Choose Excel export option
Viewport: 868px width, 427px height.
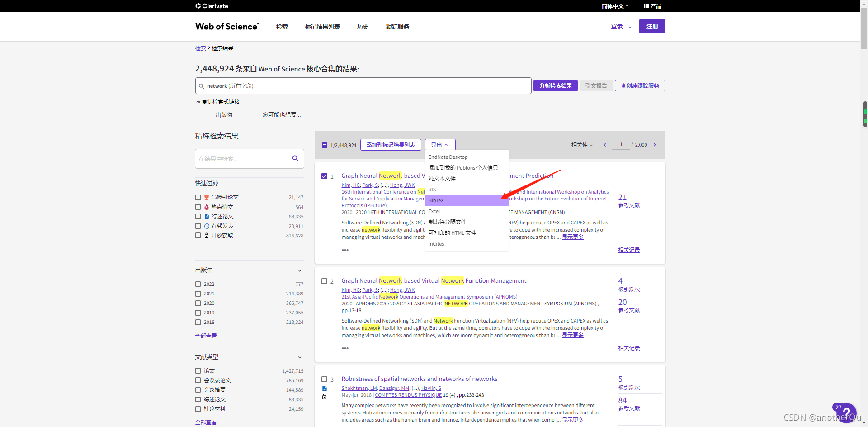(467, 211)
